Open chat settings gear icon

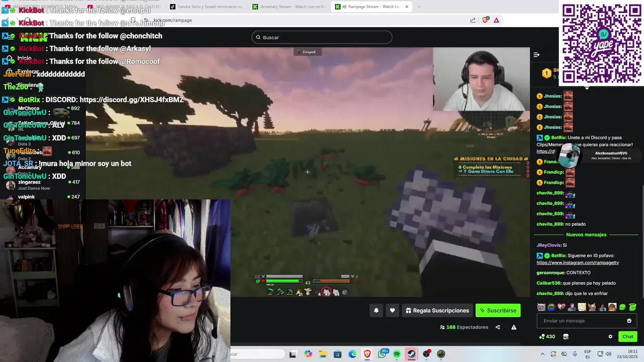[x=610, y=337]
